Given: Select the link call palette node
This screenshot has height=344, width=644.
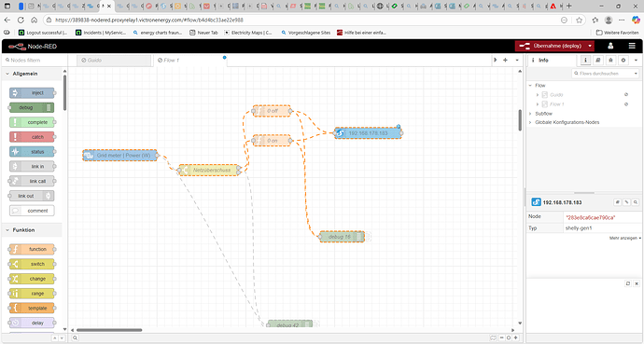Looking at the screenshot, I should (x=32, y=181).
